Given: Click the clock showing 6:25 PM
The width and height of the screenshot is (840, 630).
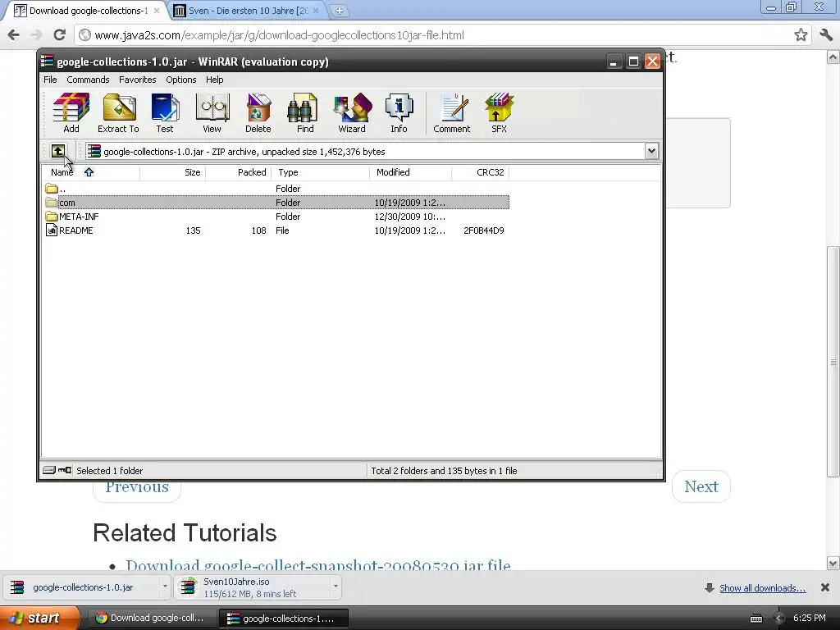Looking at the screenshot, I should coord(809,618).
